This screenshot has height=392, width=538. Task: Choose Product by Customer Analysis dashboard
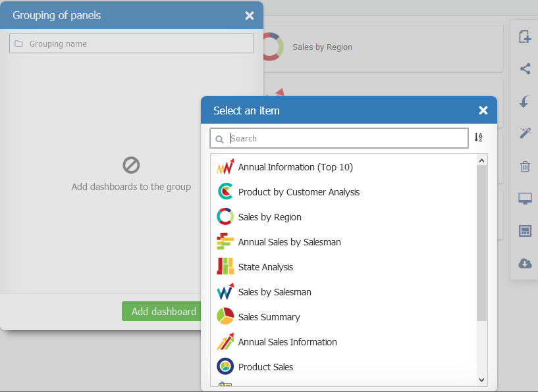click(x=298, y=192)
